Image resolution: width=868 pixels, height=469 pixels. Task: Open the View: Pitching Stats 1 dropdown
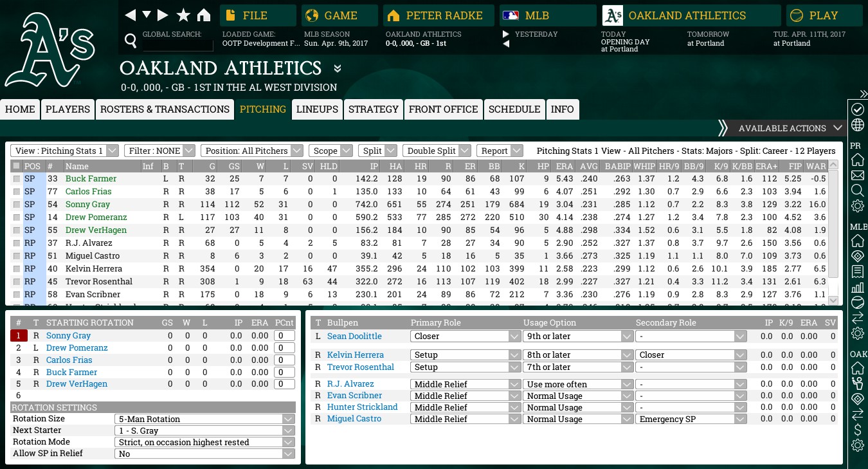pyautogui.click(x=64, y=151)
